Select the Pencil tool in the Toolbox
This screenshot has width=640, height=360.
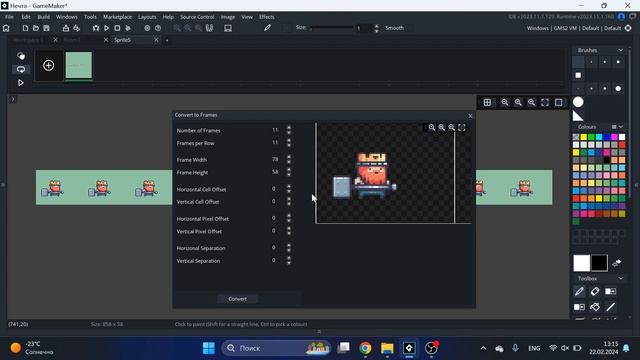(x=579, y=291)
